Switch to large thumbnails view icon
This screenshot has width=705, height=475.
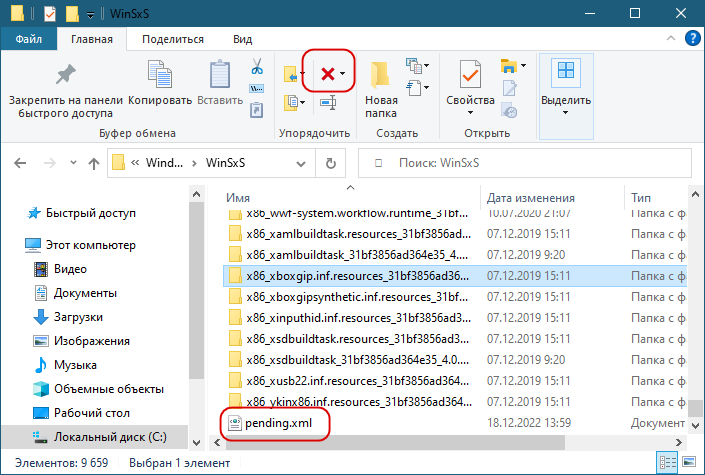pyautogui.click(x=689, y=462)
